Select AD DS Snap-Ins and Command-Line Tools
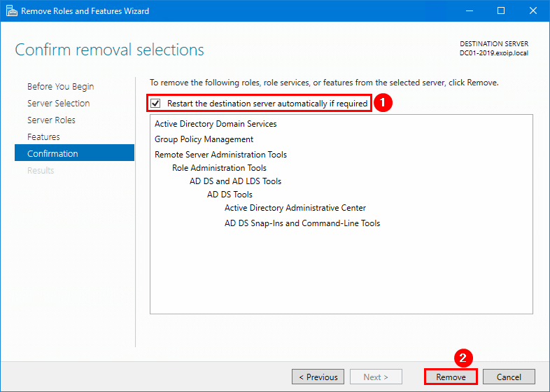 (x=302, y=223)
